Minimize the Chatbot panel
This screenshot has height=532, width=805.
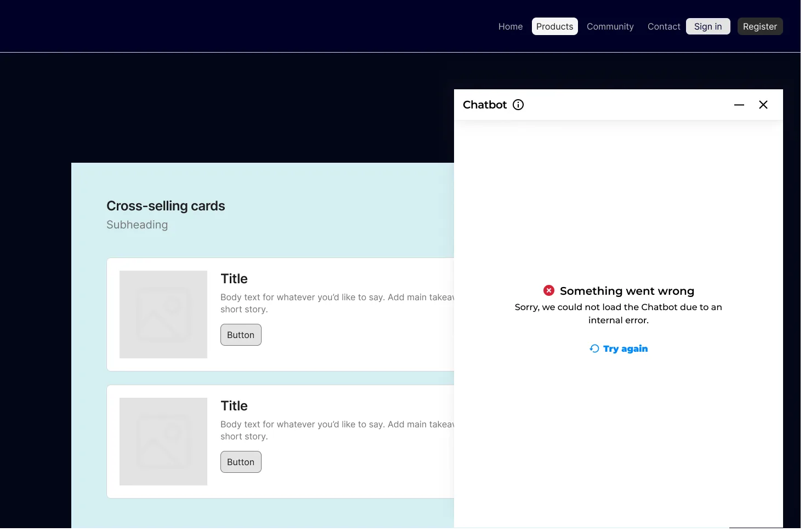739,105
